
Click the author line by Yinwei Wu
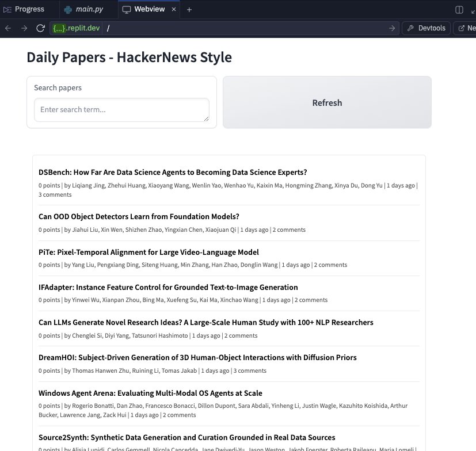tap(165, 300)
